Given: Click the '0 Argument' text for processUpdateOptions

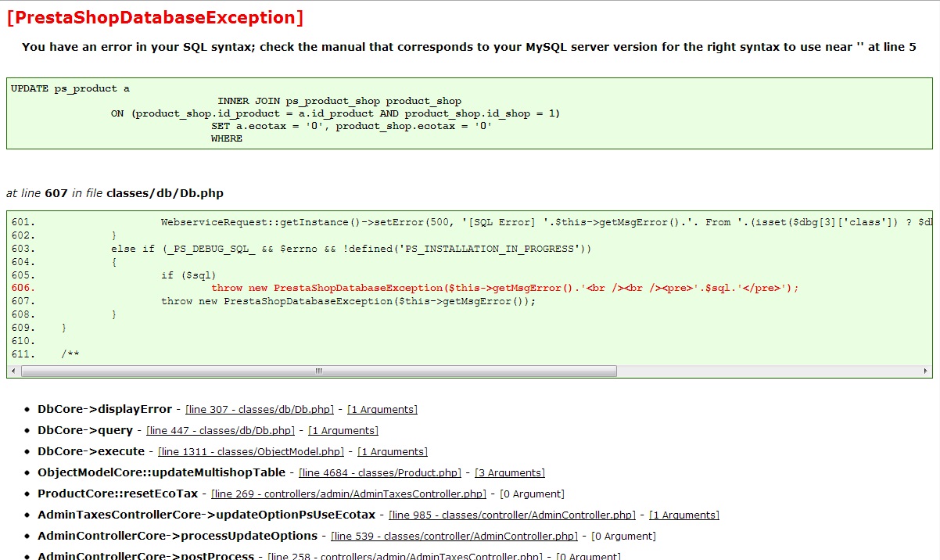Looking at the screenshot, I should (x=623, y=536).
